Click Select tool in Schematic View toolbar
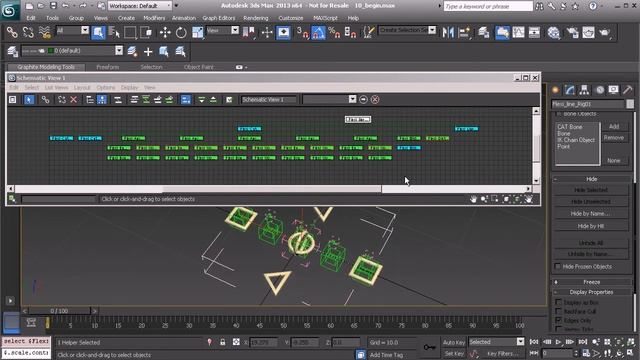 coord(29,100)
